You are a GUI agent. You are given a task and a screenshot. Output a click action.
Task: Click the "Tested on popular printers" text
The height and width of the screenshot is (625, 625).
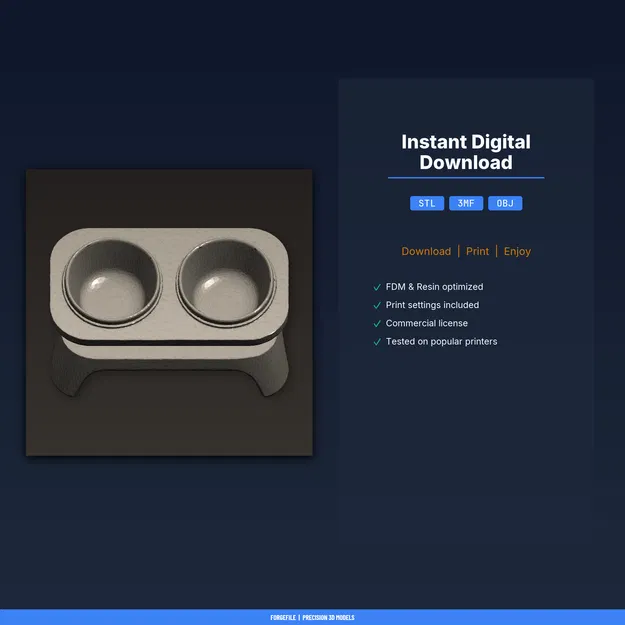(x=441, y=342)
